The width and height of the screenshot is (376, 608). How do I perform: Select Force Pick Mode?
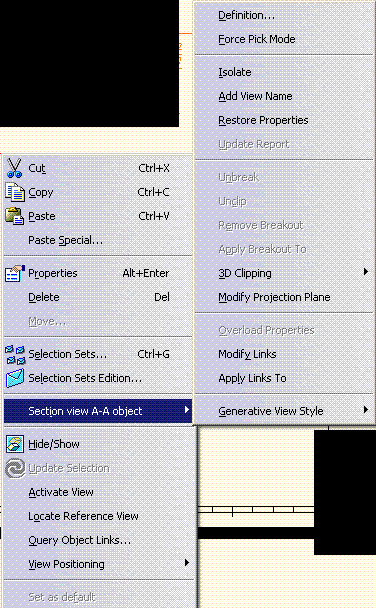[257, 39]
